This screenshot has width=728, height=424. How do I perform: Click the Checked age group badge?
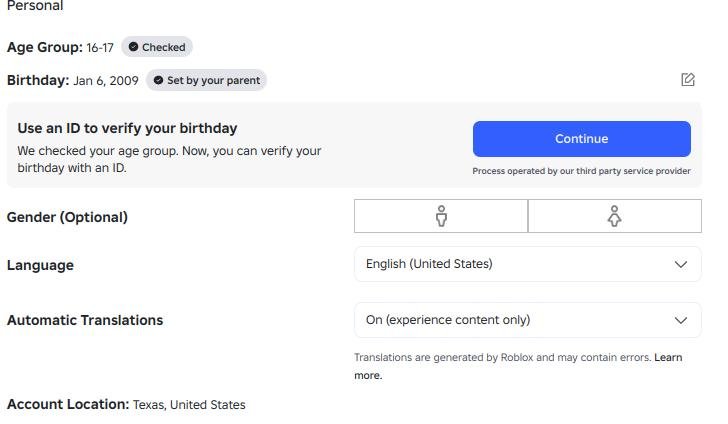point(157,47)
